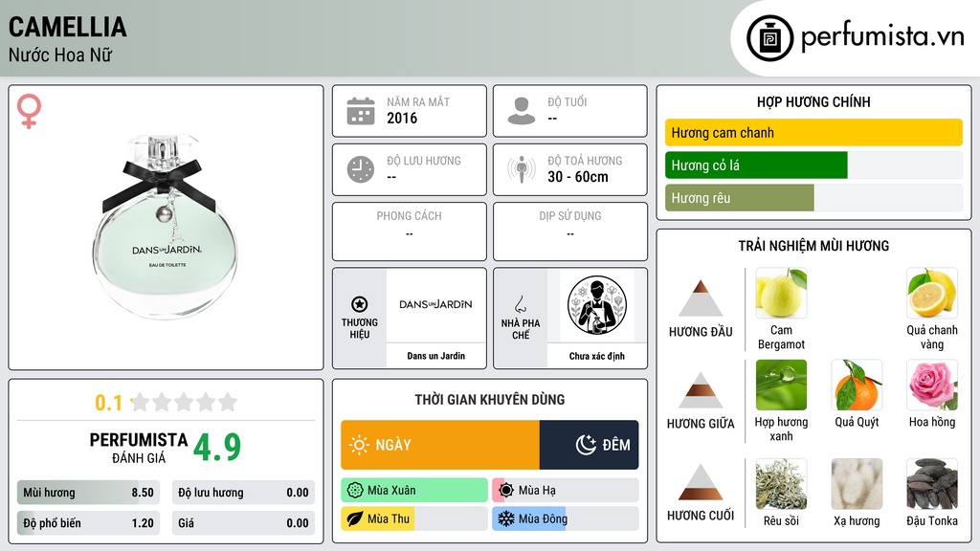Open the Quả chanh vàng note image

tap(932, 293)
